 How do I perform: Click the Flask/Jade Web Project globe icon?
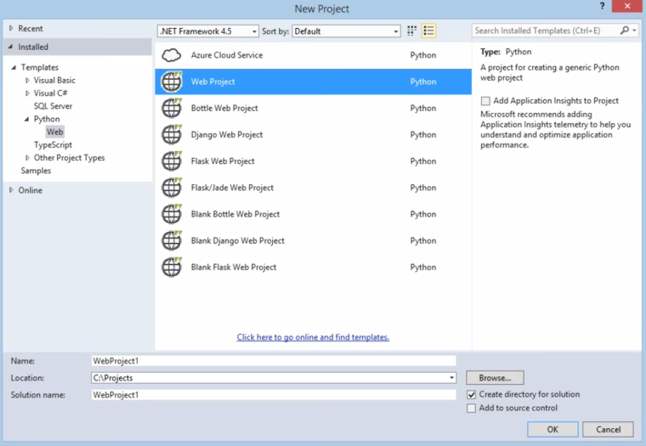172,187
